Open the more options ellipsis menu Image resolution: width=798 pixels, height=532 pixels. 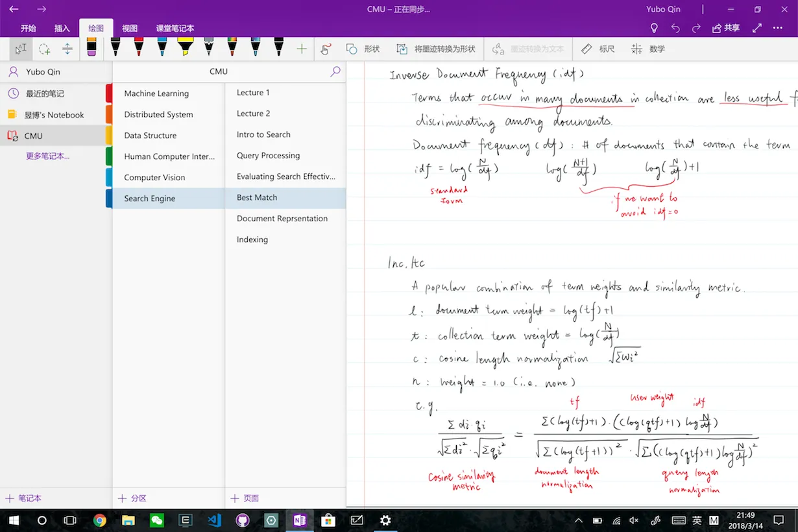[778, 28]
